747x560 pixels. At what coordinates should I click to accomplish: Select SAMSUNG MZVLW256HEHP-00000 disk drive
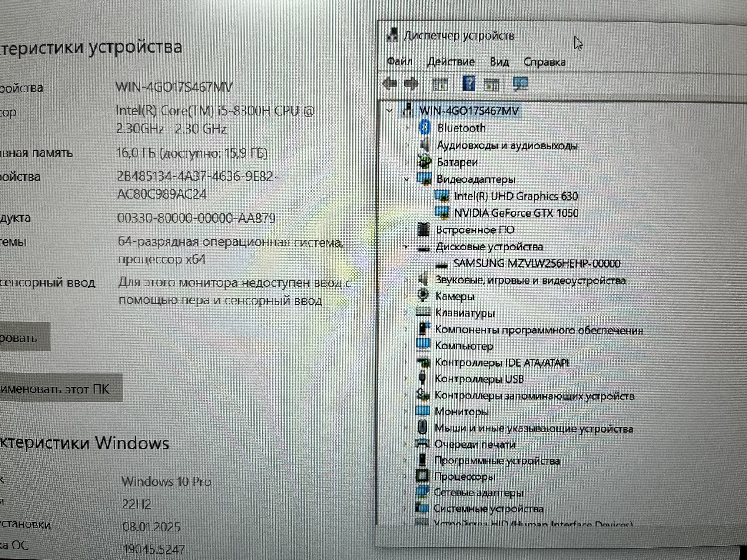pos(536,263)
